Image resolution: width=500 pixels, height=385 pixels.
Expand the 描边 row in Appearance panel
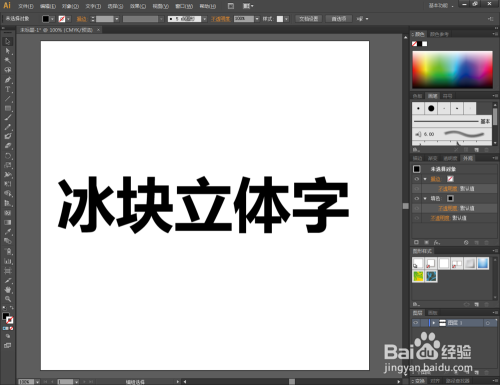pos(425,179)
